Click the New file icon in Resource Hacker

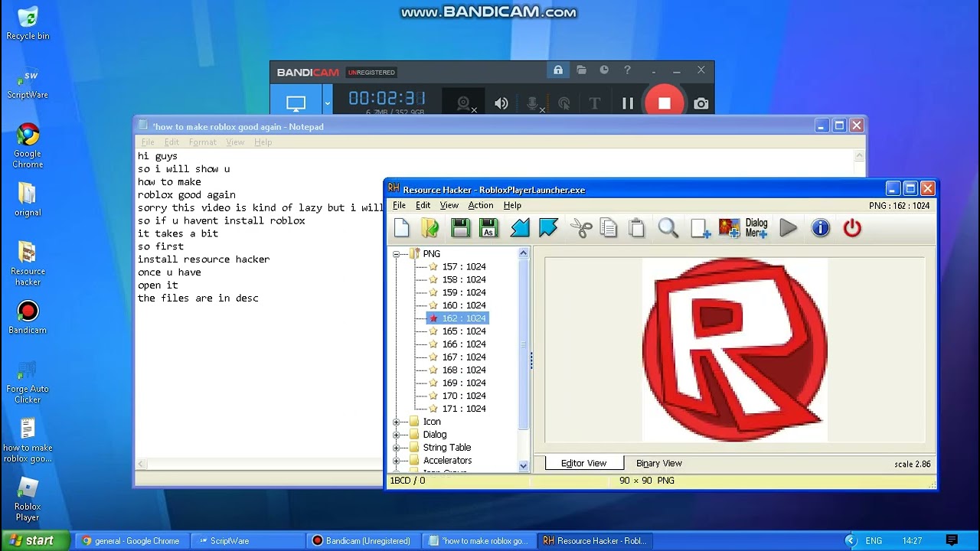point(402,227)
